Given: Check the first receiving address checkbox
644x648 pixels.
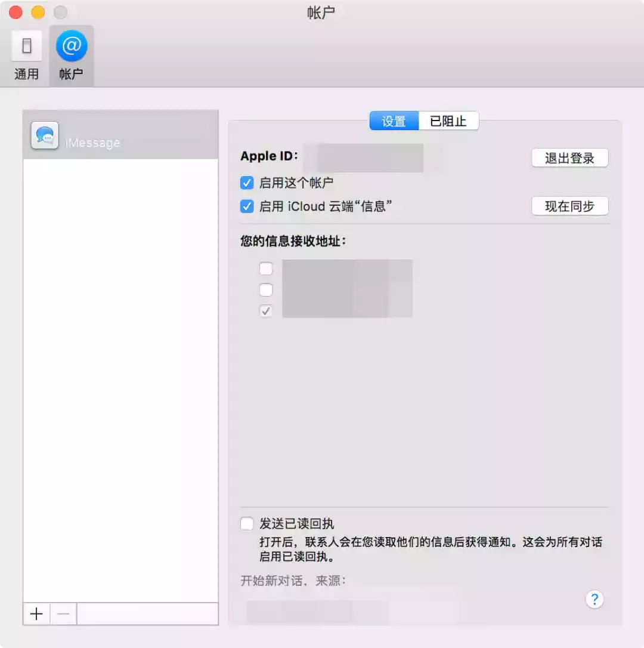Looking at the screenshot, I should tap(266, 269).
